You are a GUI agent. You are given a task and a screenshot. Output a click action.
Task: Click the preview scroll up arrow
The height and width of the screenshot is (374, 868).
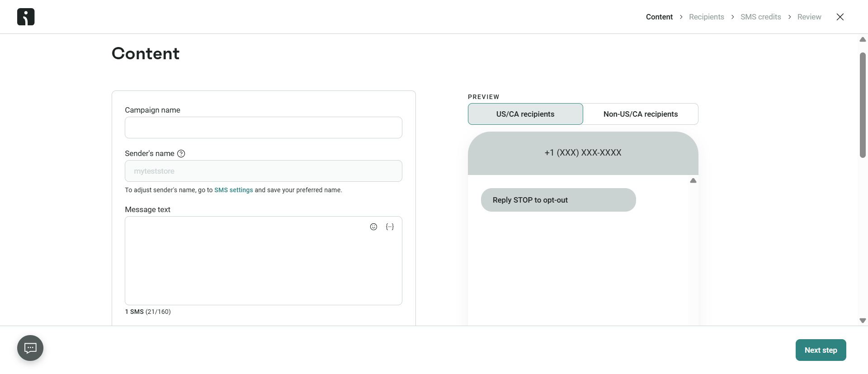click(693, 180)
